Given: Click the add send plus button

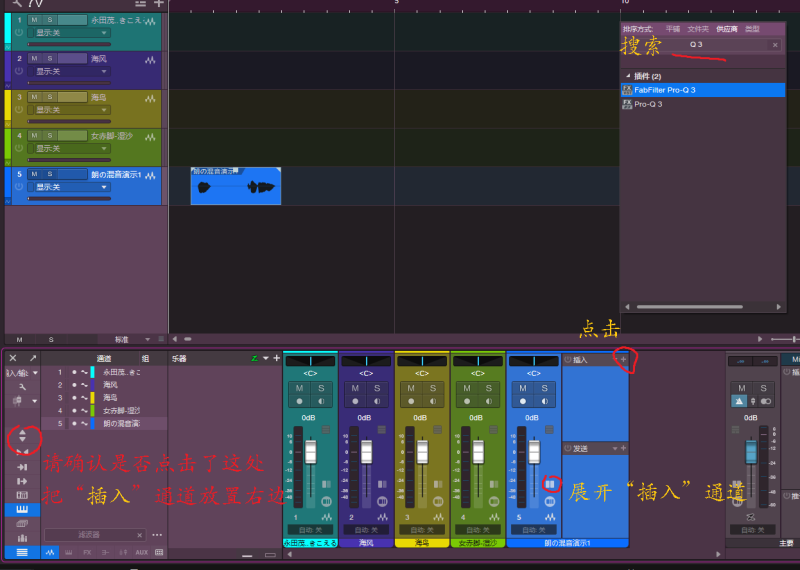Looking at the screenshot, I should (x=623, y=448).
